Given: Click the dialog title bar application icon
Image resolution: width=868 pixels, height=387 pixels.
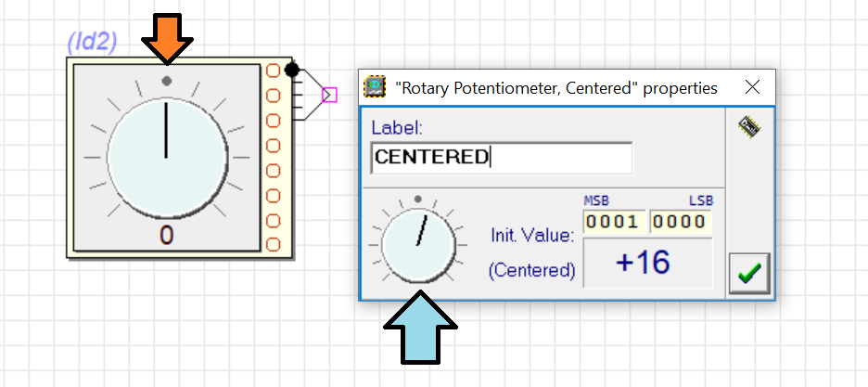Looking at the screenshot, I should [375, 87].
